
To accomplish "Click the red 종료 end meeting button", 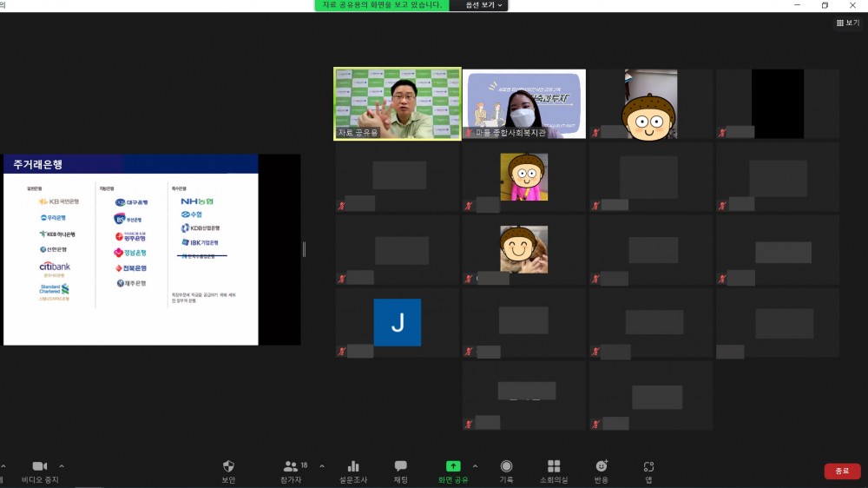I will 842,471.
